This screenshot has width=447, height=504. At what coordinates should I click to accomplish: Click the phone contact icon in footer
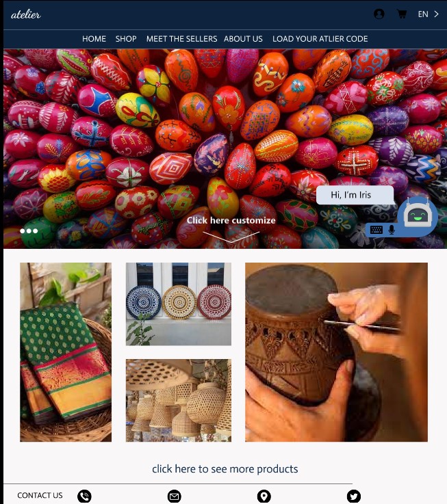pos(84,496)
